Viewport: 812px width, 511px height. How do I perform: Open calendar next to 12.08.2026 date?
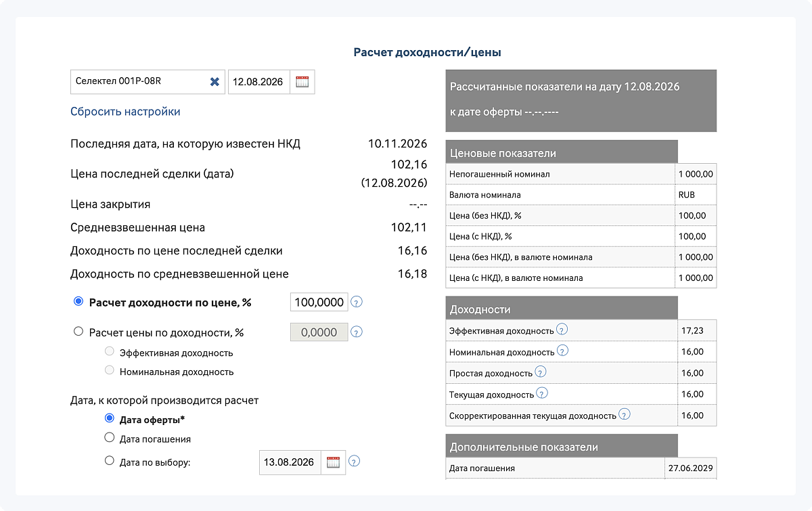302,82
